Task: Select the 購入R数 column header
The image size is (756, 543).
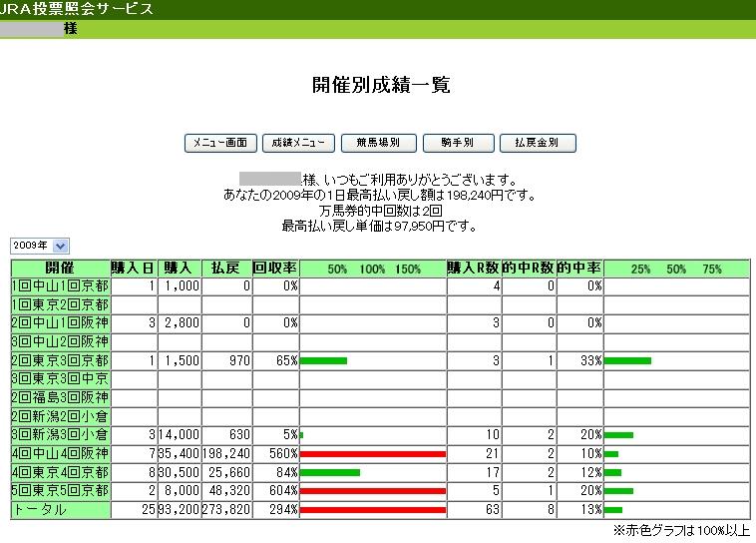Action: (x=474, y=268)
